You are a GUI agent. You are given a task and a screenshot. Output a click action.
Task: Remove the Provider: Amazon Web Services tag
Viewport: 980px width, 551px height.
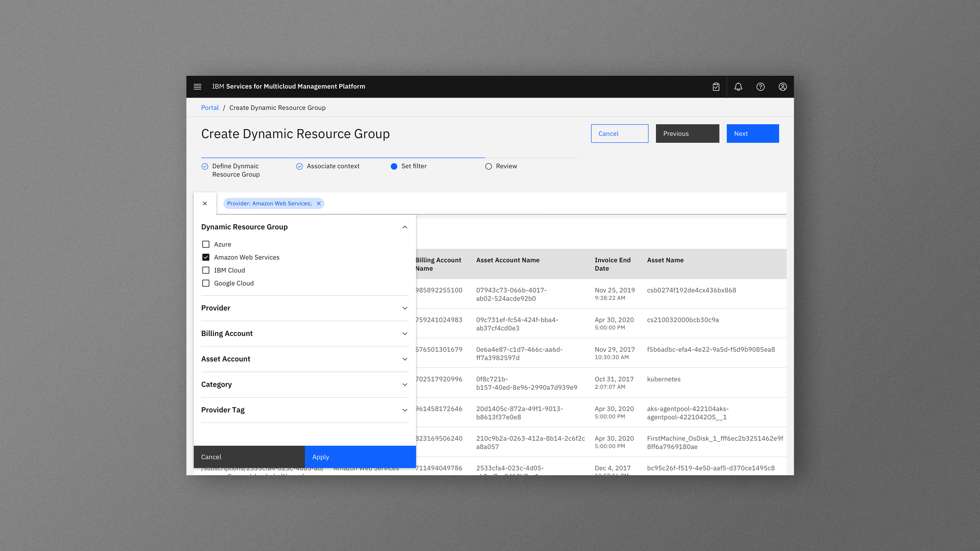click(x=319, y=203)
